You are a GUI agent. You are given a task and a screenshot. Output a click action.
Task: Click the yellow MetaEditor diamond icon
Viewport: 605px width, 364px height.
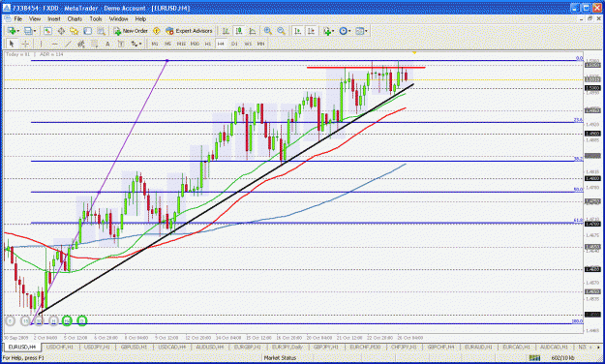point(156,31)
